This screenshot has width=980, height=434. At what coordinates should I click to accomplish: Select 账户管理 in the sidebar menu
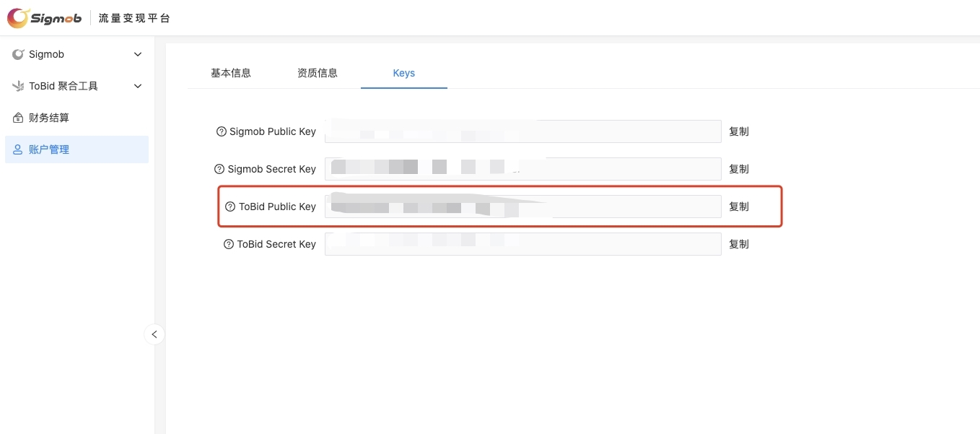[51, 149]
